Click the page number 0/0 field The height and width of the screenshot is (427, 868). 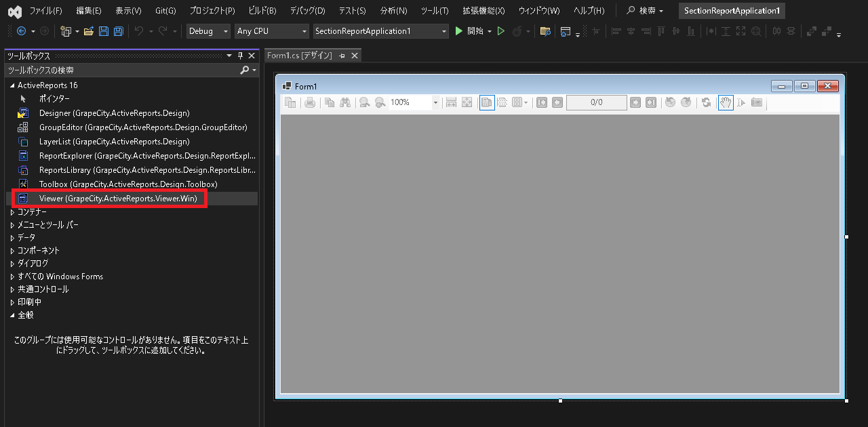(x=596, y=102)
